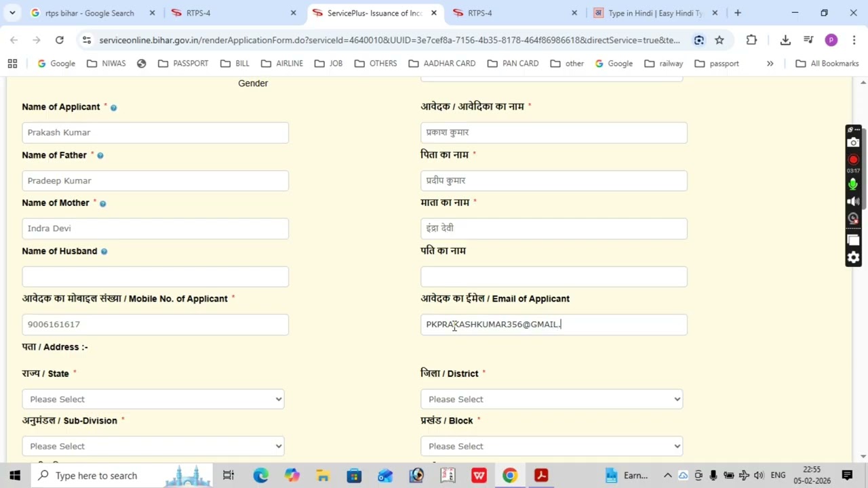Show help for Name of Father
Image resolution: width=868 pixels, height=488 pixels.
[100, 155]
